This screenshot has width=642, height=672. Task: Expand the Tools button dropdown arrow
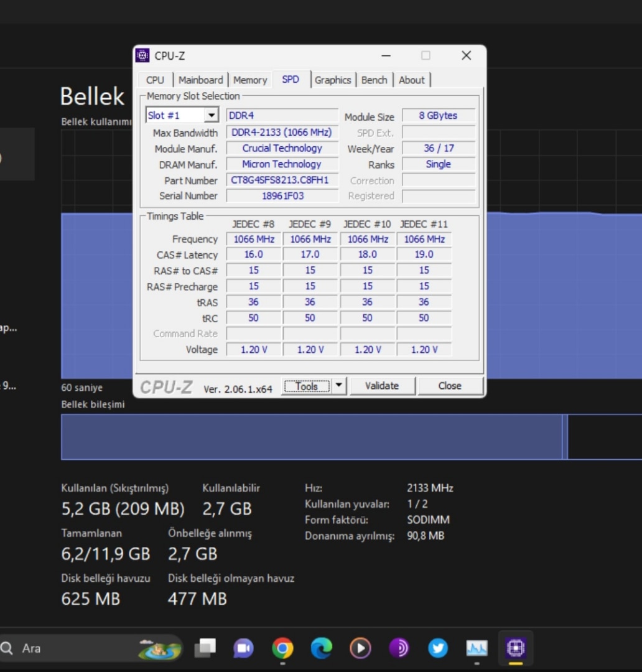pos(338,386)
